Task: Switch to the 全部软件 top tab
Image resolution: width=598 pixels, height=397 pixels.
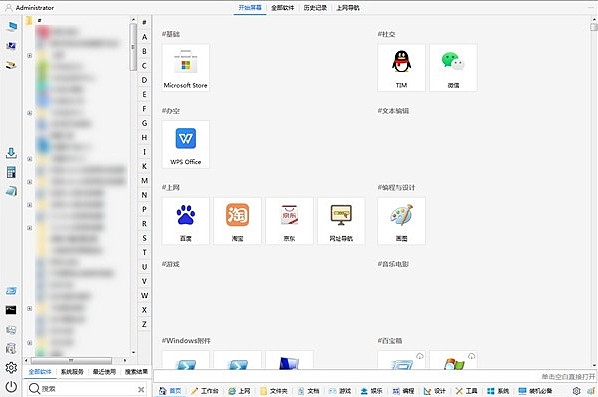Action: 283,8
